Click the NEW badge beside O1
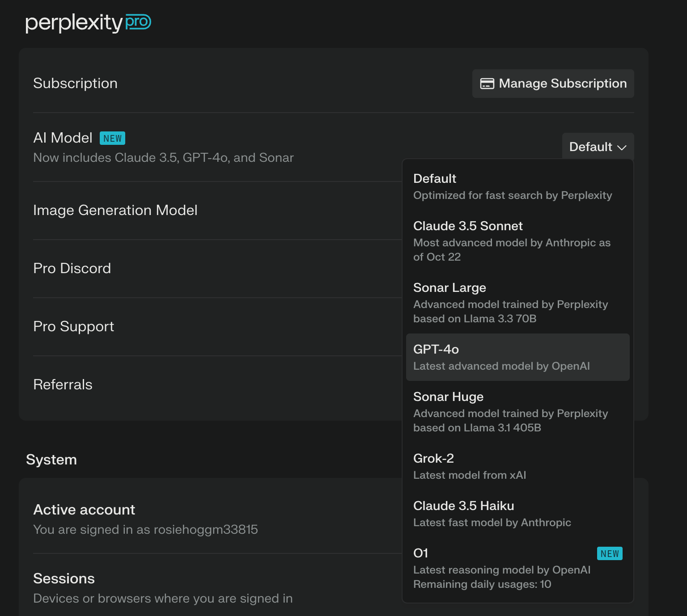 pos(610,553)
